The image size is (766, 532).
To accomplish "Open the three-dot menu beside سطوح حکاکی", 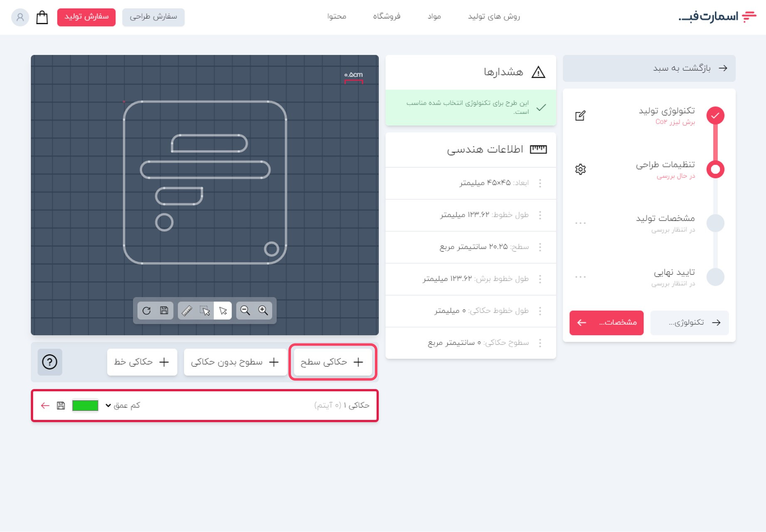I will click(x=540, y=343).
